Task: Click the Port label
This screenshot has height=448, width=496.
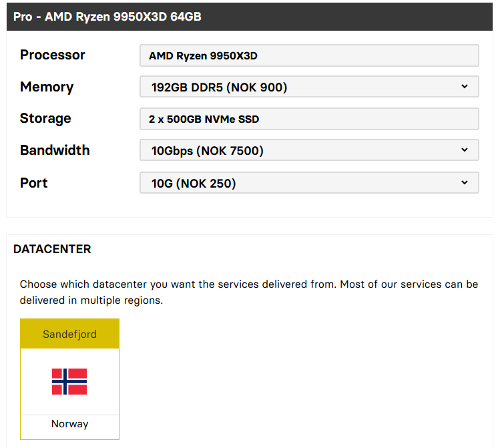Action: point(34,183)
